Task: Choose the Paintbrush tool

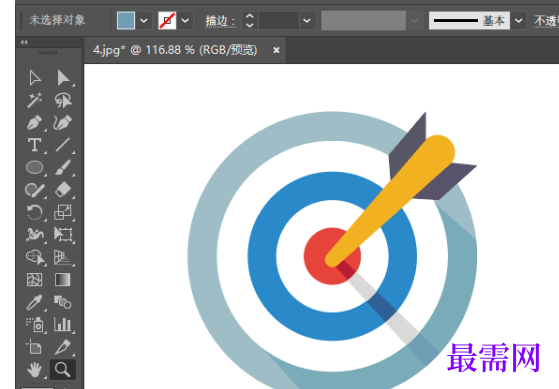Action: tap(63, 167)
